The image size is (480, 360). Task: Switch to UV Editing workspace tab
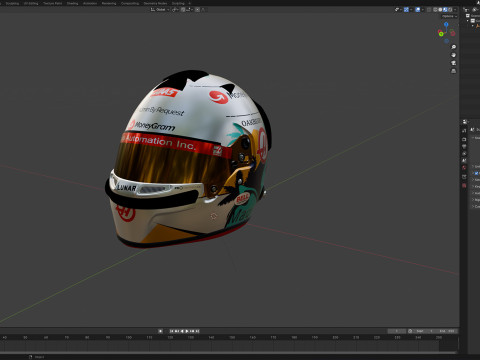pos(31,3)
